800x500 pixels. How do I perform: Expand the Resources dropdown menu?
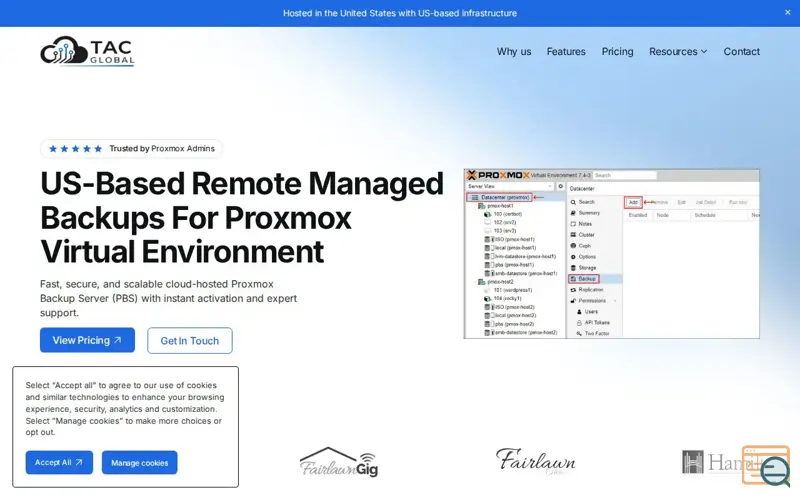point(678,52)
